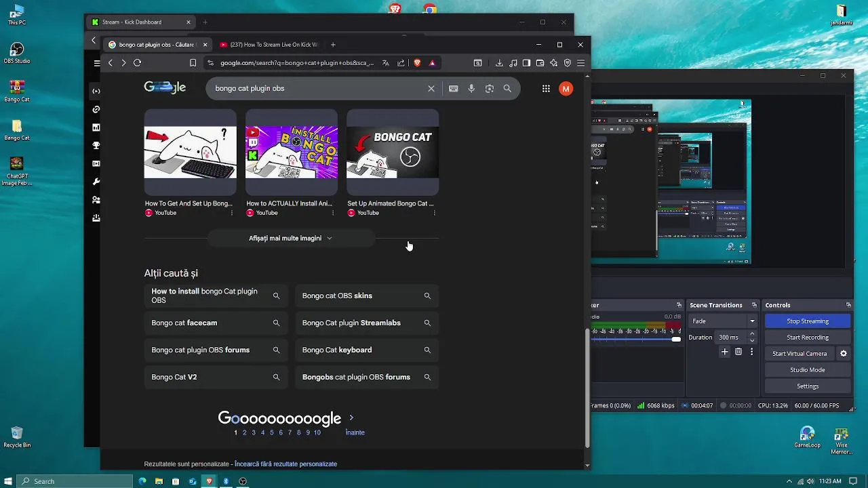This screenshot has height=488, width=868.
Task: Search related 'Bongo Cat V2'
Action: [x=216, y=377]
